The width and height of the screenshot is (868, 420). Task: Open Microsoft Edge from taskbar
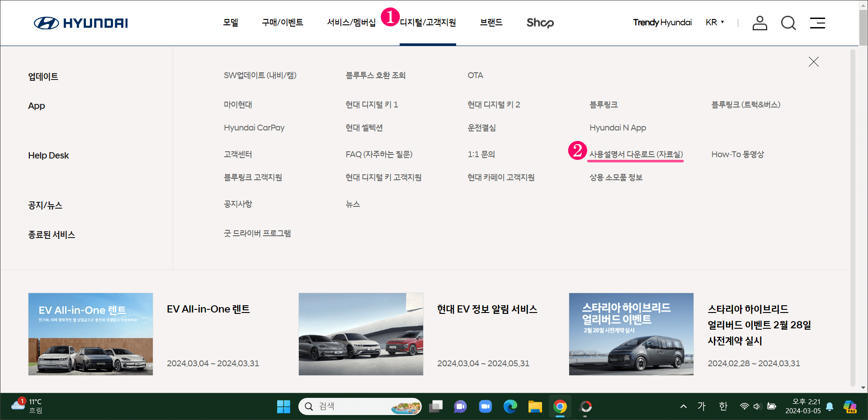coord(510,406)
